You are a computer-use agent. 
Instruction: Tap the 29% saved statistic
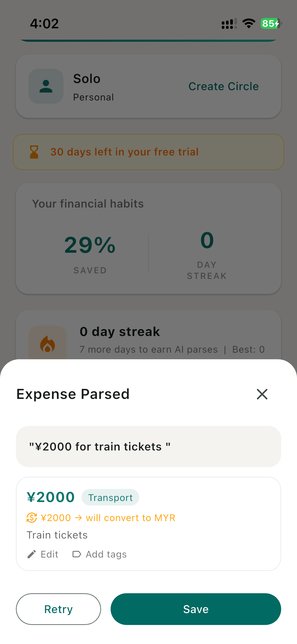pyautogui.click(x=90, y=245)
